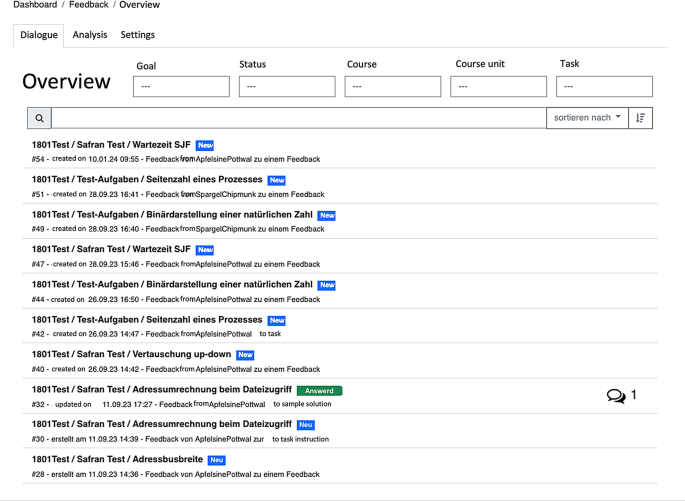
Task: Expand the Task filter dropdown
Action: 605,87
